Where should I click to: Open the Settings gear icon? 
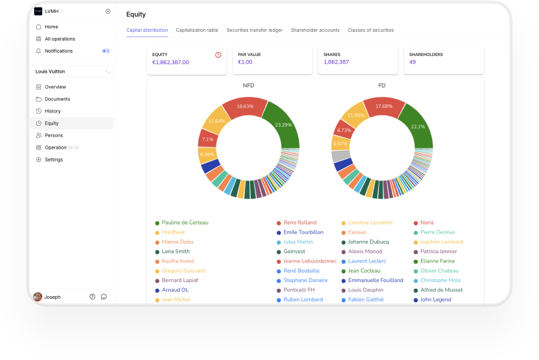click(x=38, y=160)
